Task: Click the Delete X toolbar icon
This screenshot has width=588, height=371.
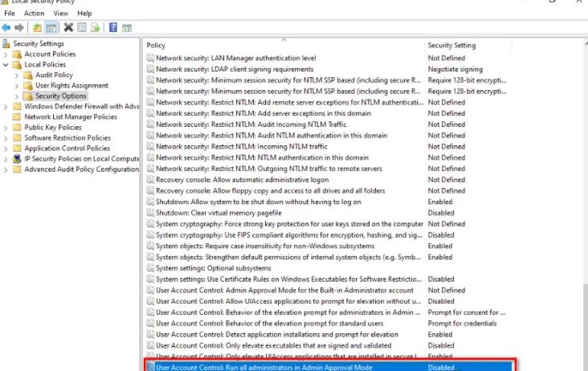Action: (x=68, y=27)
